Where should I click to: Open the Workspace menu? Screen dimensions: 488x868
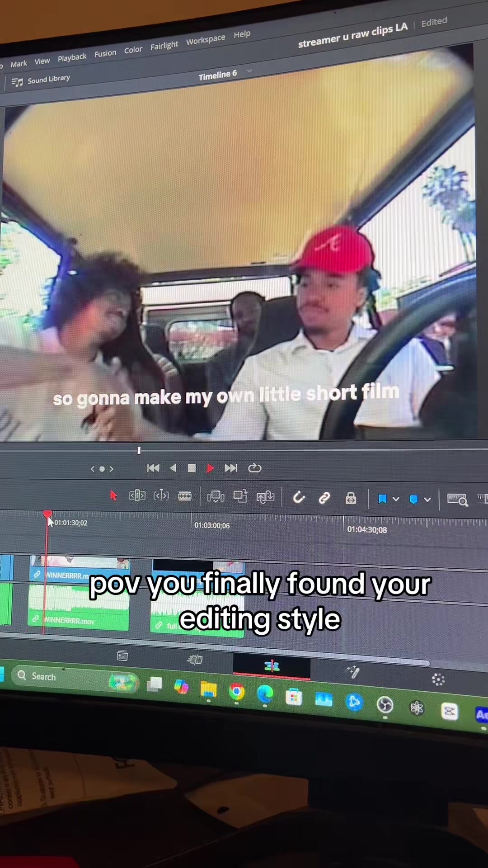pyautogui.click(x=206, y=40)
